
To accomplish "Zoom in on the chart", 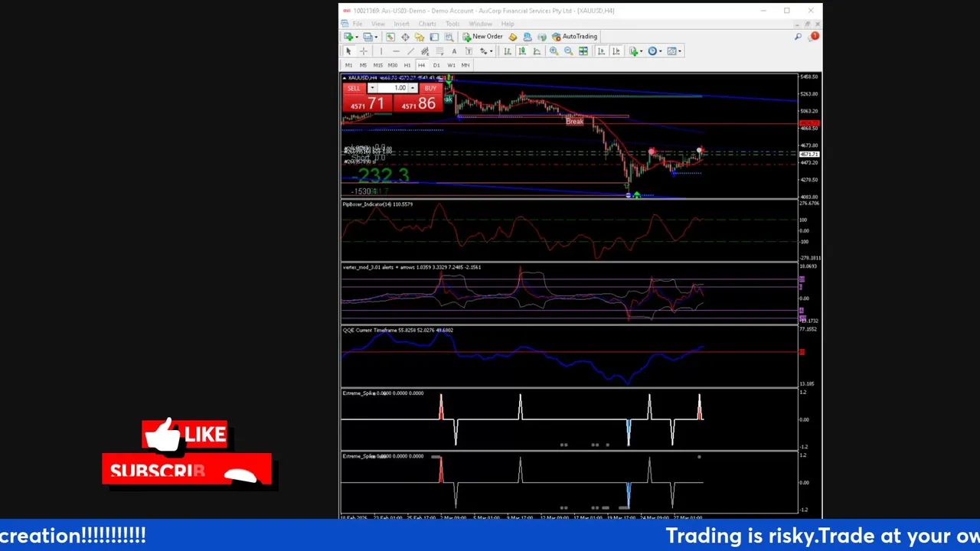I will point(554,51).
